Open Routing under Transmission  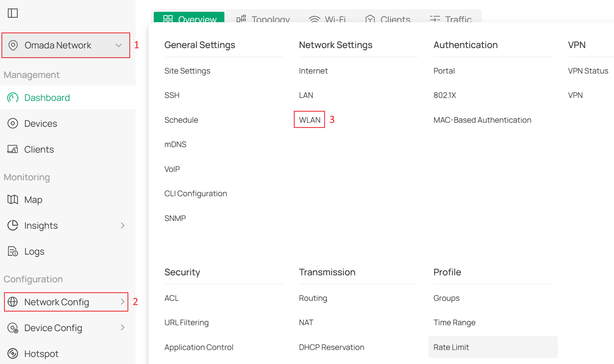[313, 298]
